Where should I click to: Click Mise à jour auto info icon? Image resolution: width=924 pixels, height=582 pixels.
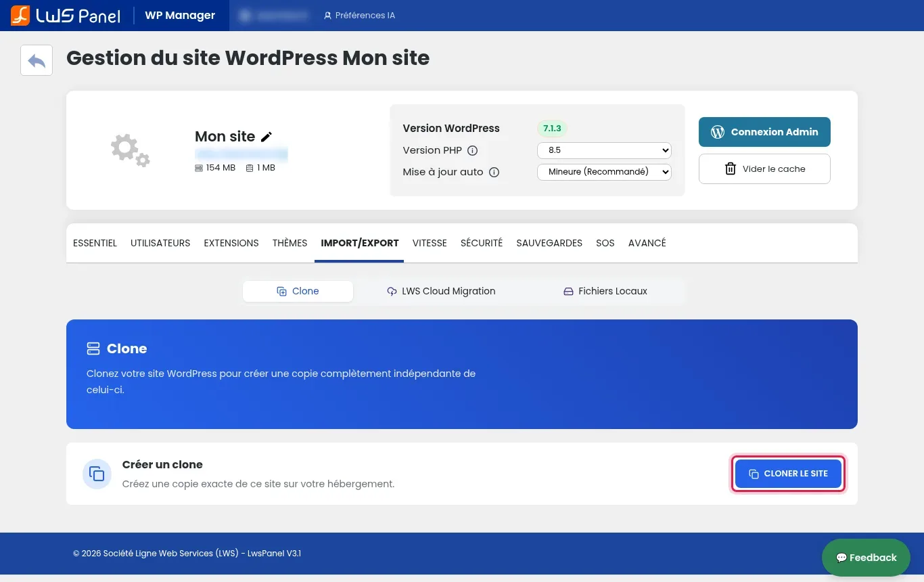(x=494, y=172)
